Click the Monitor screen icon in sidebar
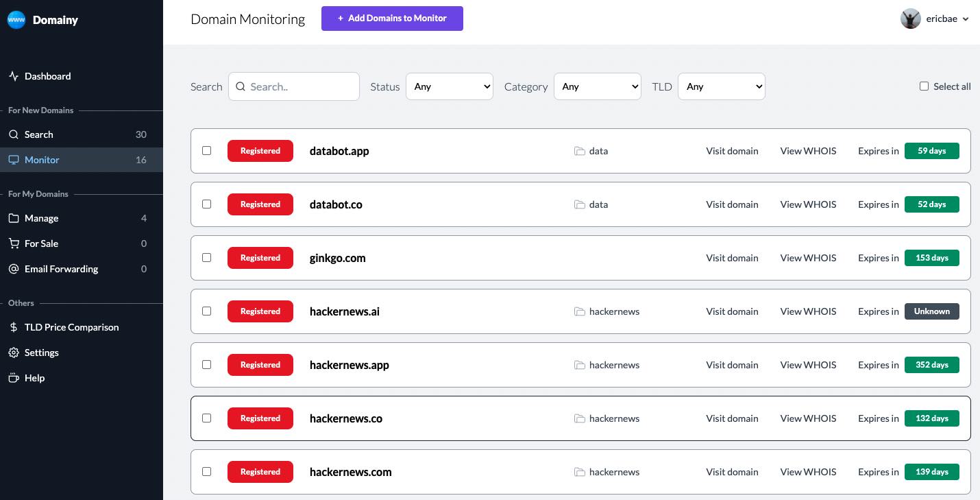This screenshot has height=500, width=980. (x=14, y=160)
